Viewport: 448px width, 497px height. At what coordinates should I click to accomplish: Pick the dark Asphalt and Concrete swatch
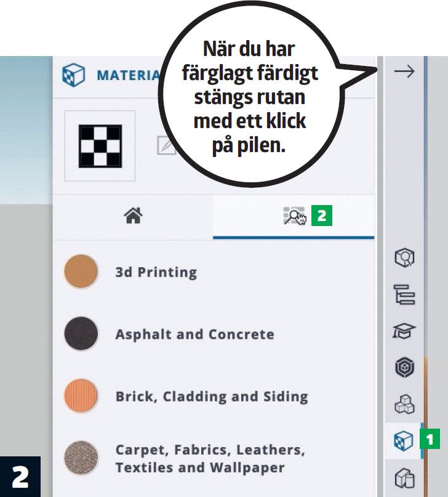click(x=81, y=334)
